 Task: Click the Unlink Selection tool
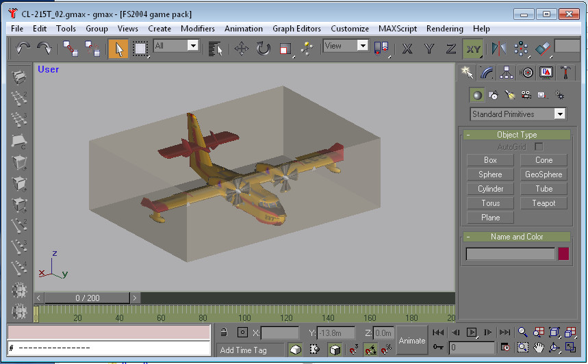92,49
